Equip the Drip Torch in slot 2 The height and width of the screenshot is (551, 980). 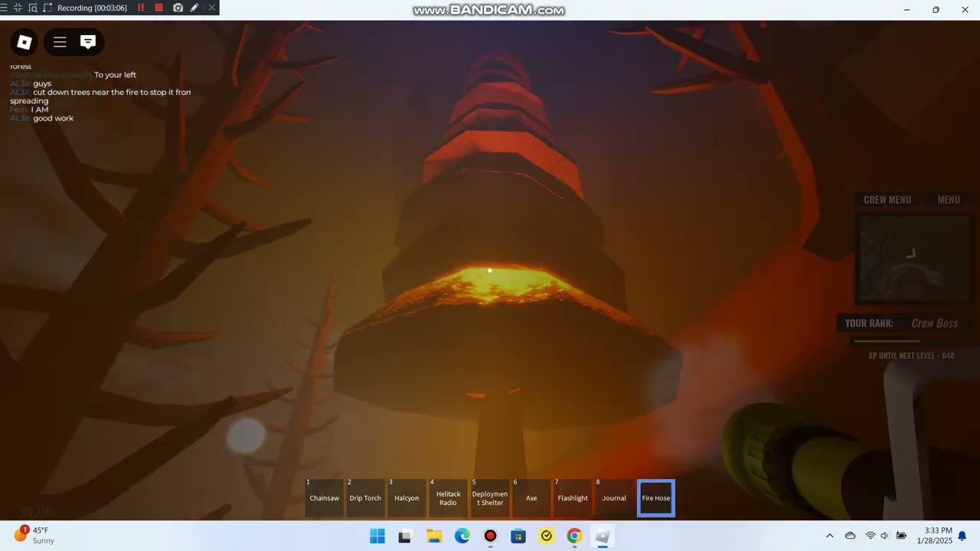pyautogui.click(x=365, y=498)
